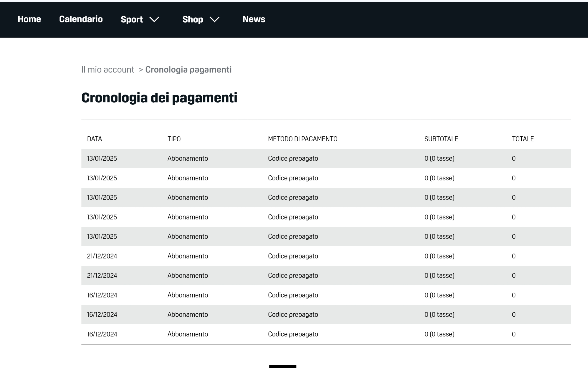Open the News section
Viewport: 588px width, 368px height.
point(254,19)
